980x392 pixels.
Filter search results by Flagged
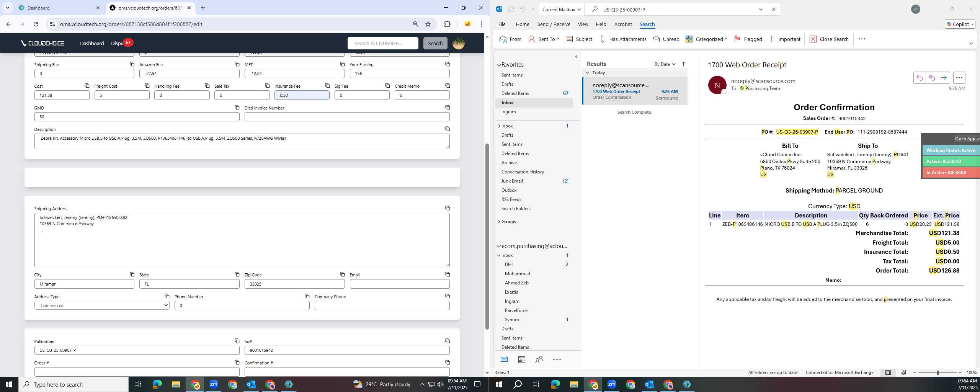point(748,39)
